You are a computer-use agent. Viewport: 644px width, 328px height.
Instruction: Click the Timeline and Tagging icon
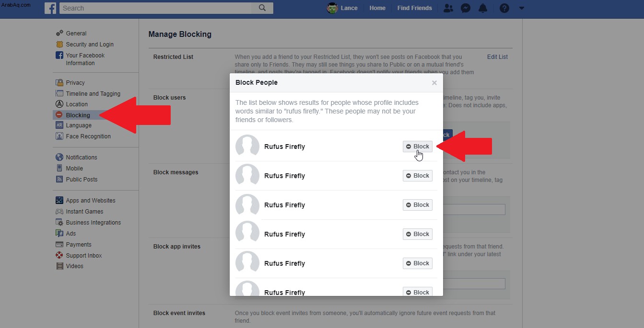(59, 94)
